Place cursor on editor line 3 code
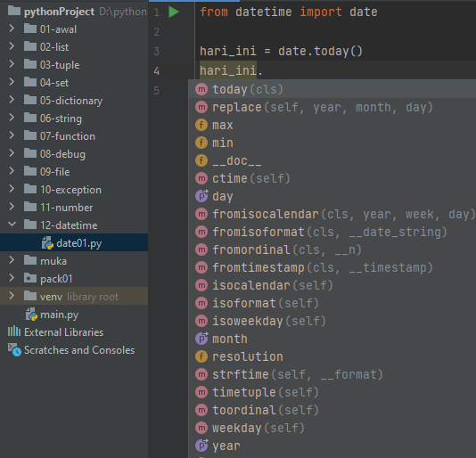Image resolution: width=476 pixels, height=458 pixels. pyautogui.click(x=281, y=51)
